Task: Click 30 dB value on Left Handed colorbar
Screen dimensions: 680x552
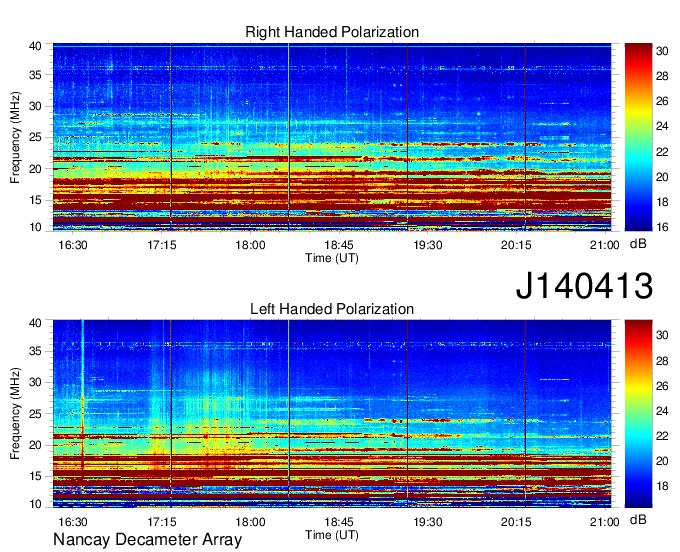Action: [662, 335]
